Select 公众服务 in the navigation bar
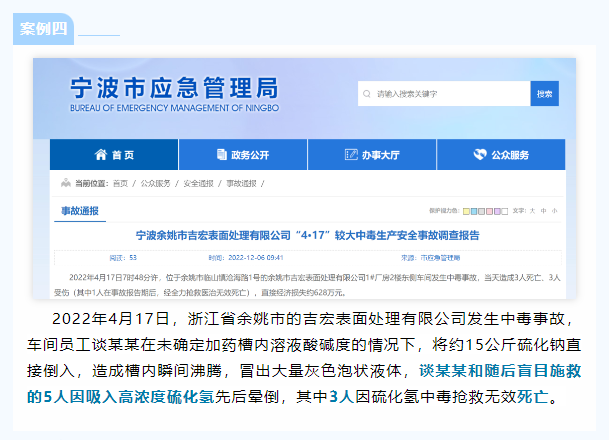 pyautogui.click(x=501, y=155)
